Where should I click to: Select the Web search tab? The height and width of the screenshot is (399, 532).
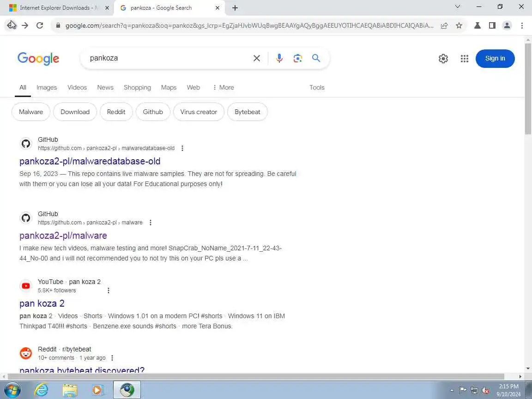[193, 88]
